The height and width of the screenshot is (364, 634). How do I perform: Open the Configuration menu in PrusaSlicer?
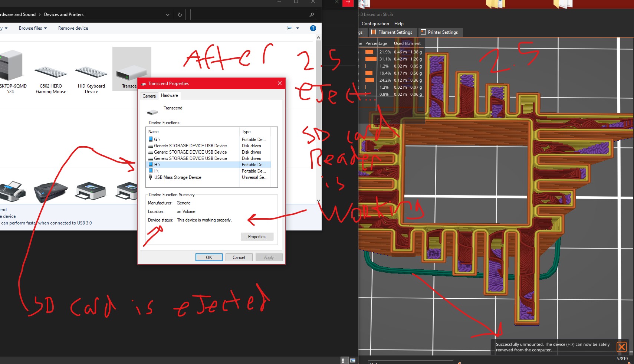[x=375, y=23]
